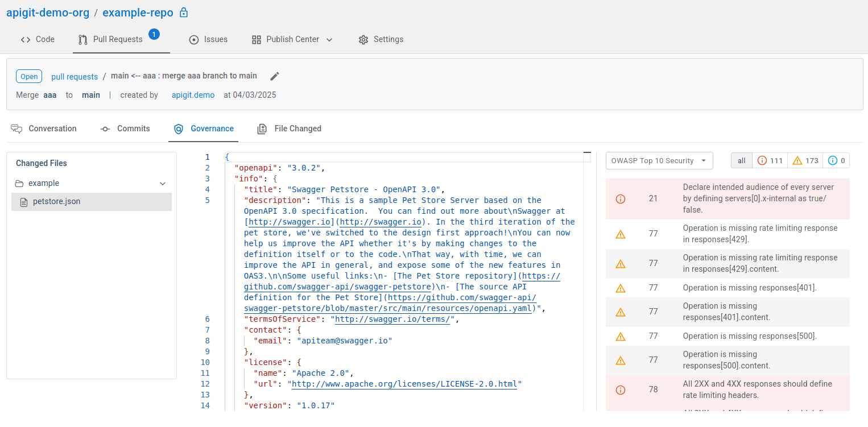
Task: Click the Publish Center grid icon
Action: [x=256, y=40]
